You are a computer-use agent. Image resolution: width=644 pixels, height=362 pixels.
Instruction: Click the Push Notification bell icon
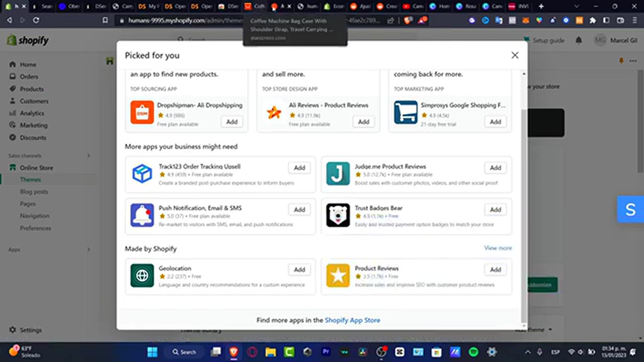(x=142, y=215)
